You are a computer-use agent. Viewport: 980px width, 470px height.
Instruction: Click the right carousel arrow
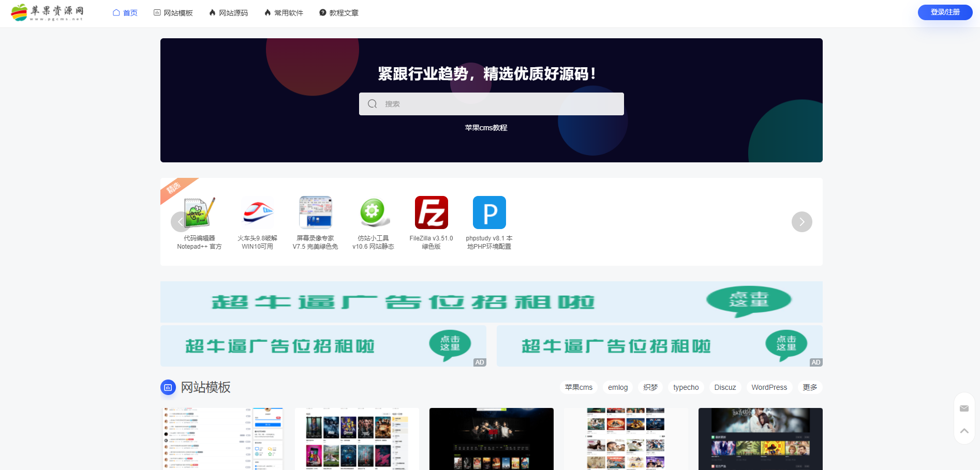coord(801,221)
